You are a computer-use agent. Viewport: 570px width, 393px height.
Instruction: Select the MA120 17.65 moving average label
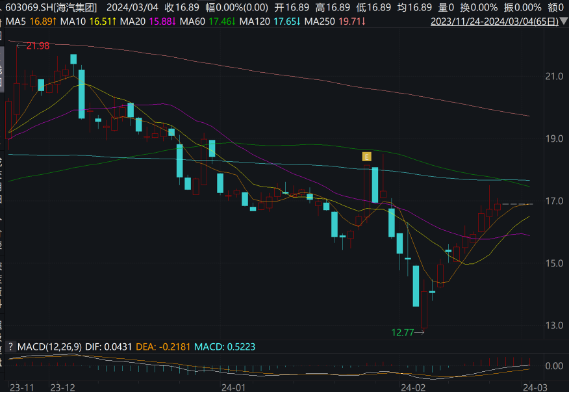[270, 22]
